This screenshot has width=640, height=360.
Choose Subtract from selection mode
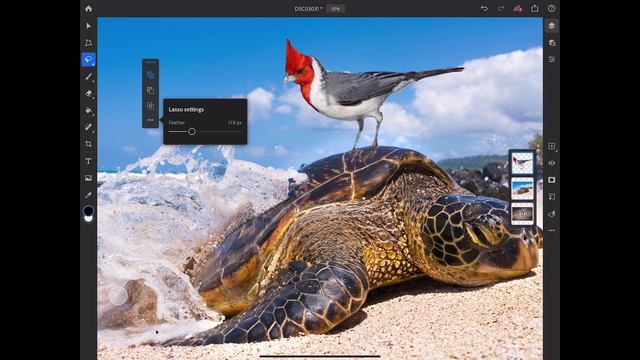click(x=151, y=90)
